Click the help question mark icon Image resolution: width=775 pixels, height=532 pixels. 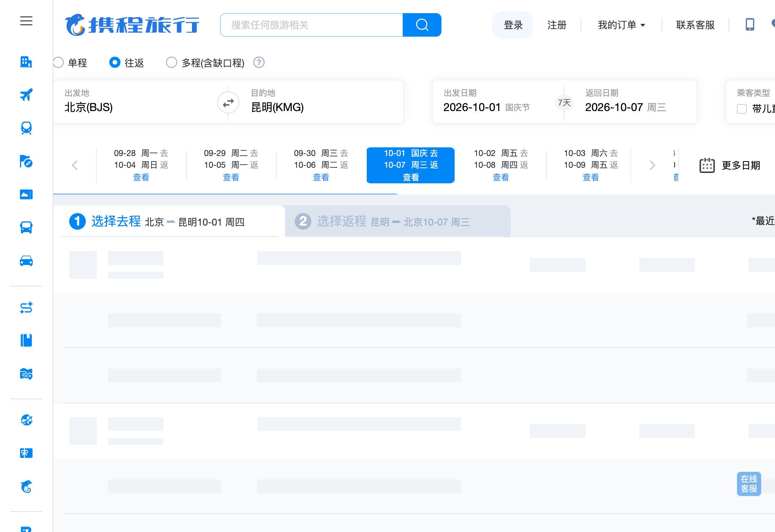pos(259,63)
